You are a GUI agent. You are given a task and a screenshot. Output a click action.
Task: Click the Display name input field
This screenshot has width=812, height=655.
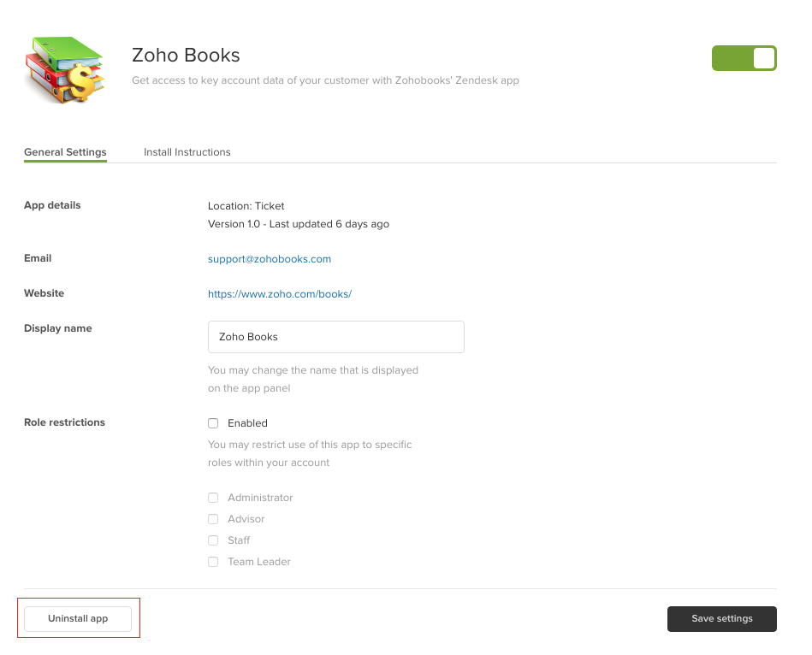pos(336,337)
